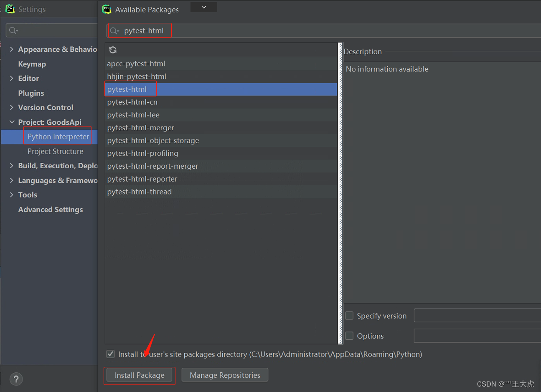Select pytest-html-thread package

click(x=221, y=192)
